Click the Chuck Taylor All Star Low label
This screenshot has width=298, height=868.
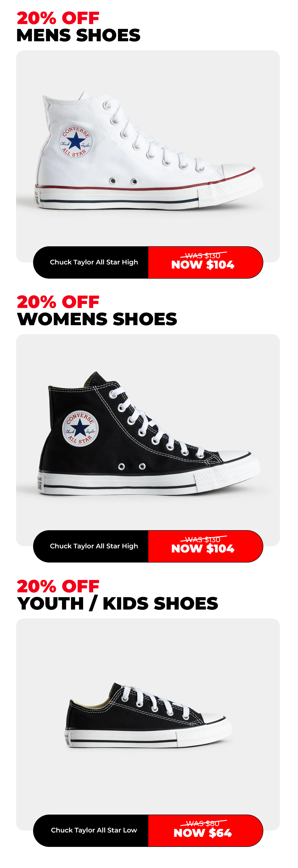(x=94, y=830)
